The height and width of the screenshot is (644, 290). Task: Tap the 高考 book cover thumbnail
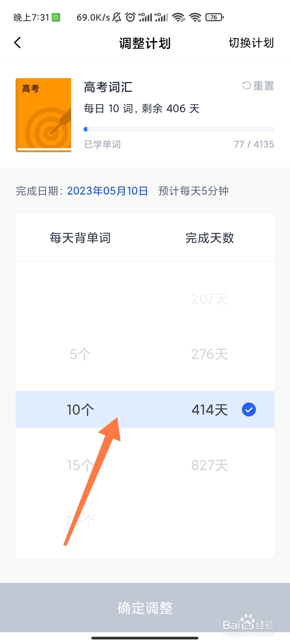tap(44, 115)
